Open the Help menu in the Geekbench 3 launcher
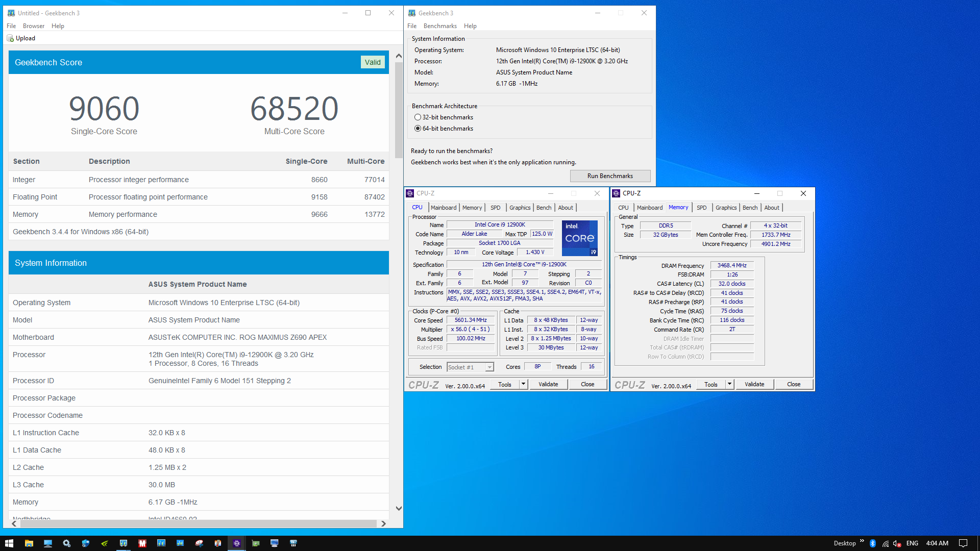This screenshot has height=551, width=980. [470, 26]
